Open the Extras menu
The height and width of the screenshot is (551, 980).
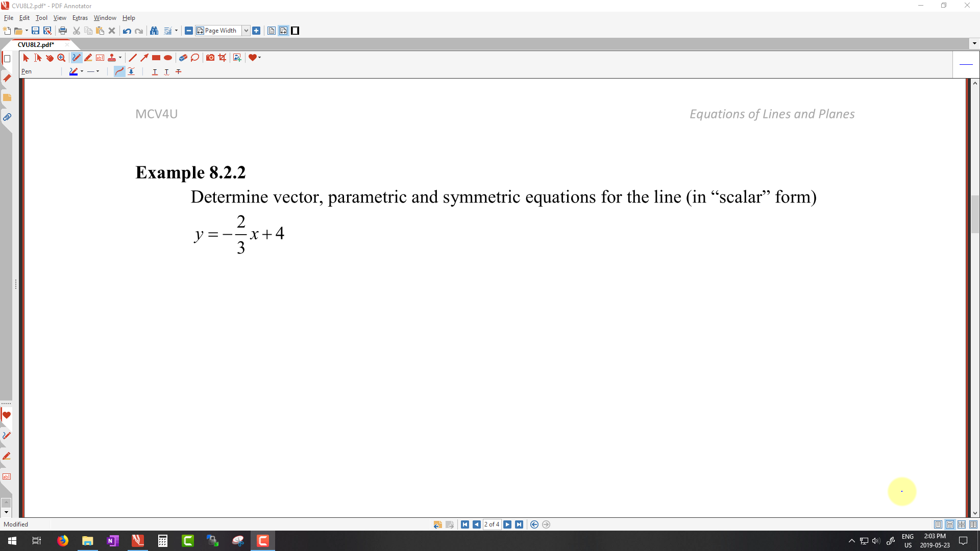pos(80,18)
